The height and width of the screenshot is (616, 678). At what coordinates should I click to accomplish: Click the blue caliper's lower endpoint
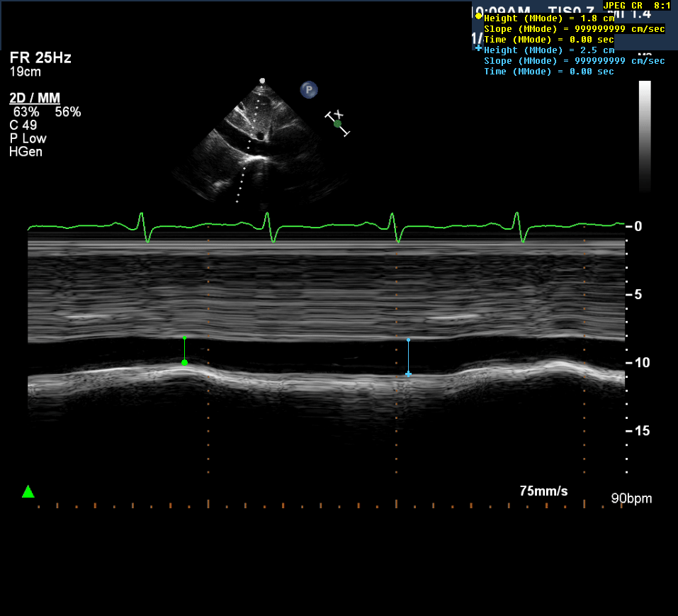(408, 374)
